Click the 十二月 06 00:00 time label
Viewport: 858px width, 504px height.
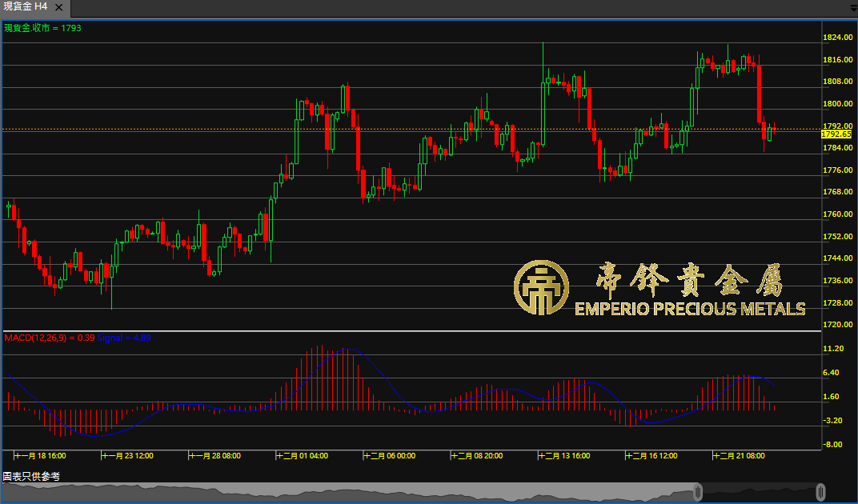click(x=390, y=456)
